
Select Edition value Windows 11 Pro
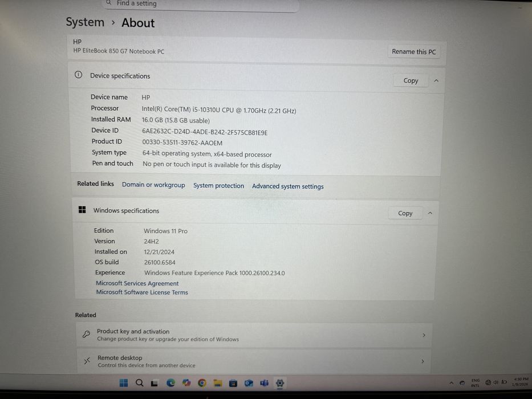[165, 231]
